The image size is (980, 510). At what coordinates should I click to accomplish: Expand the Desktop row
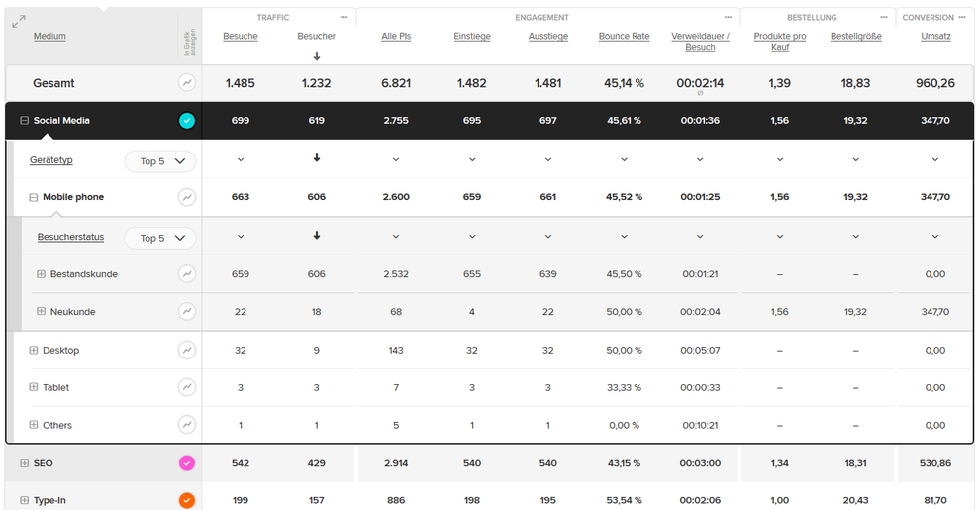click(34, 350)
